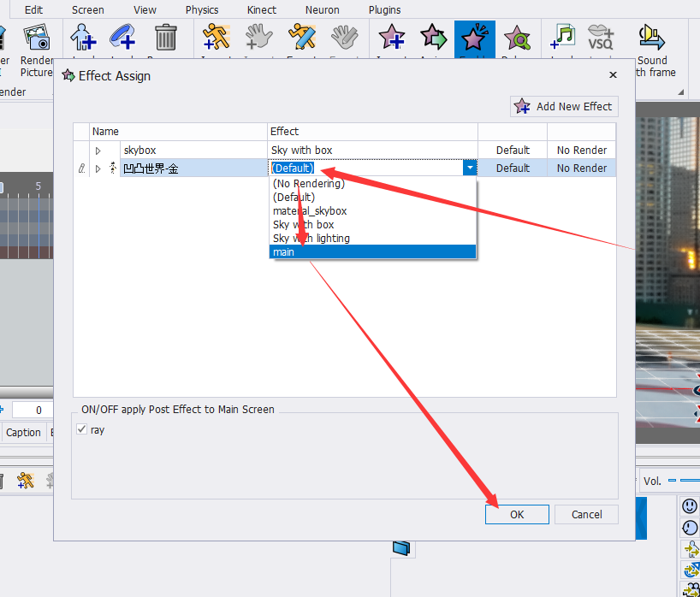This screenshot has height=597, width=700.
Task: Click the running figure import motion icon
Action: pyautogui.click(x=216, y=37)
